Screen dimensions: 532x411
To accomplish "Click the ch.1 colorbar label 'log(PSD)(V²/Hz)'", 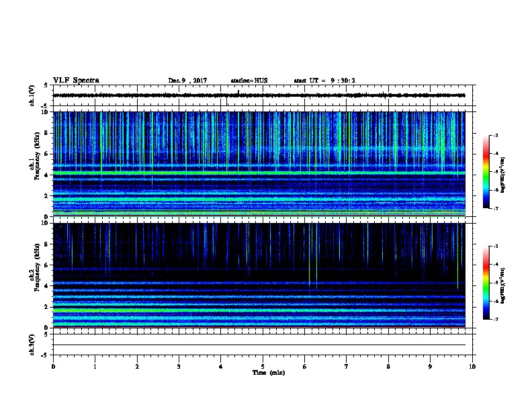I will click(x=503, y=175).
